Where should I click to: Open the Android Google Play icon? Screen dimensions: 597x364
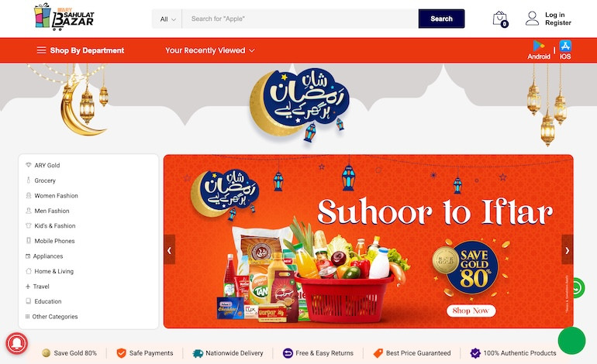538,46
